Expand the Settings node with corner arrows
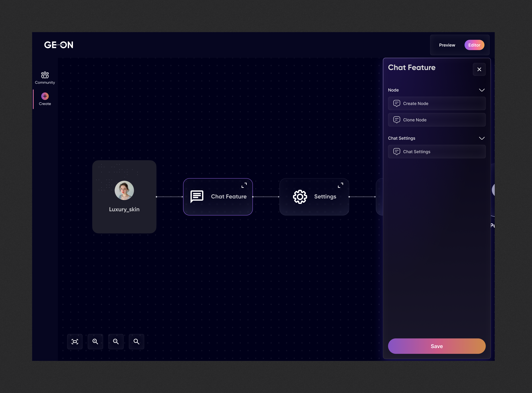This screenshot has height=393, width=532. 340,185
